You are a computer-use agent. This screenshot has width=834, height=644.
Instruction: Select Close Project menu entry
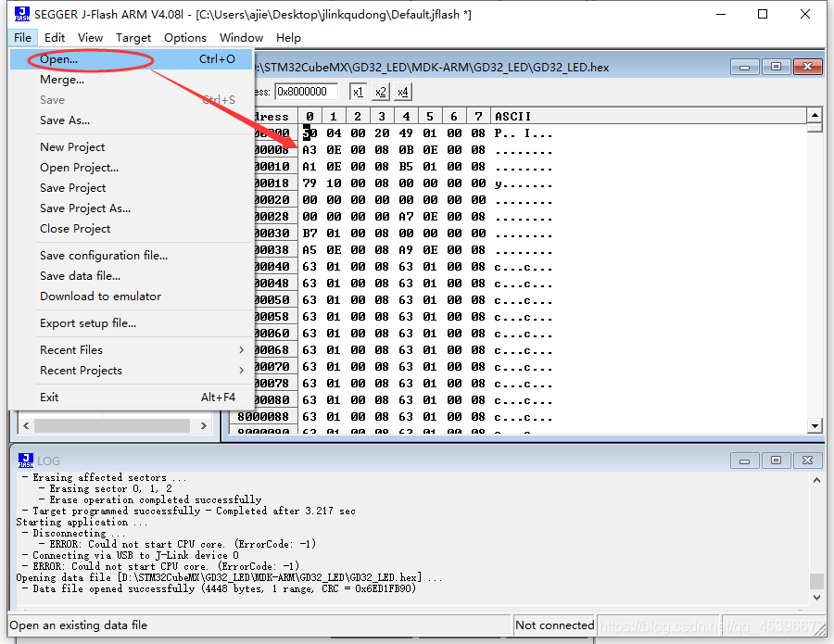pos(131,229)
